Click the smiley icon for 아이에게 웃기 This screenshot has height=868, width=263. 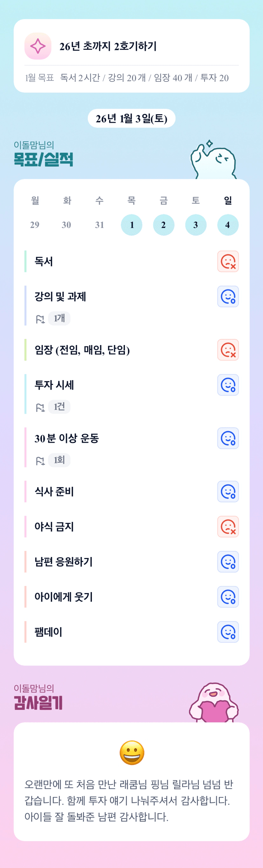coord(228,597)
